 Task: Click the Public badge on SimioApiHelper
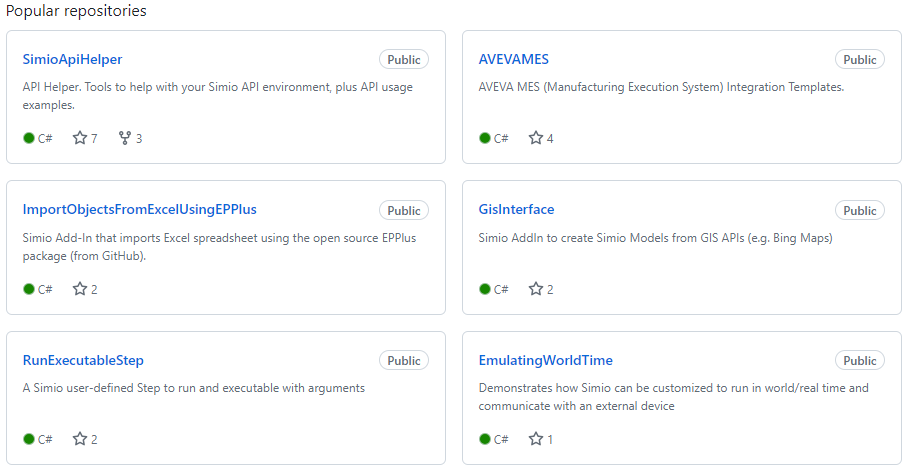[x=404, y=60]
